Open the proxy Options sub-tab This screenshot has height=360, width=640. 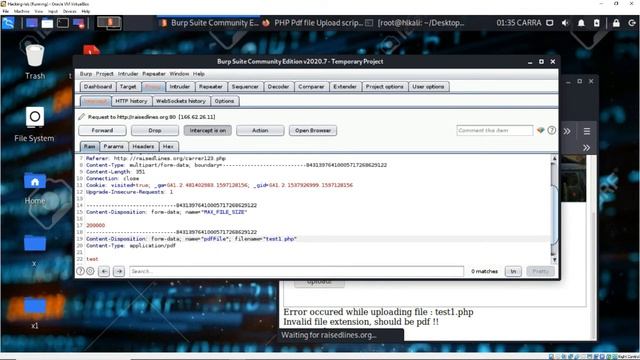[x=224, y=101]
